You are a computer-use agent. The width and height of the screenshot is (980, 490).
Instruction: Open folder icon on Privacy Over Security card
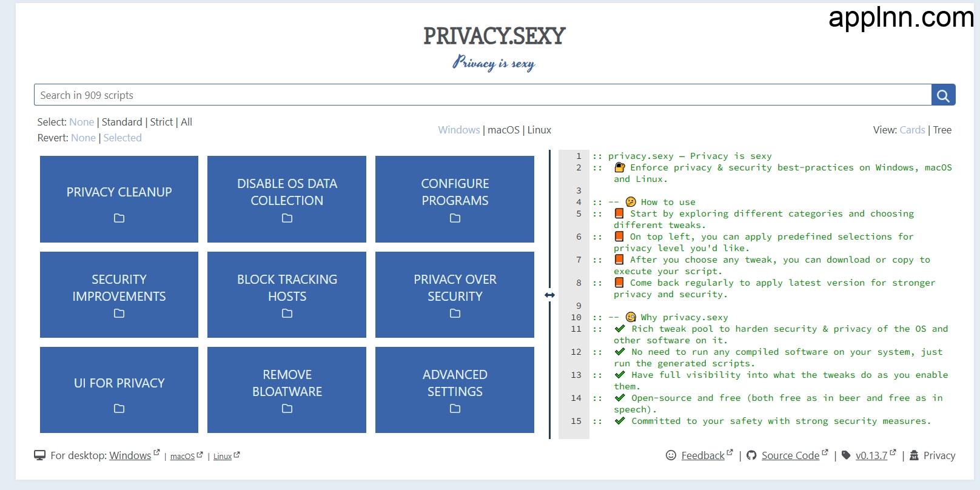[x=455, y=314]
